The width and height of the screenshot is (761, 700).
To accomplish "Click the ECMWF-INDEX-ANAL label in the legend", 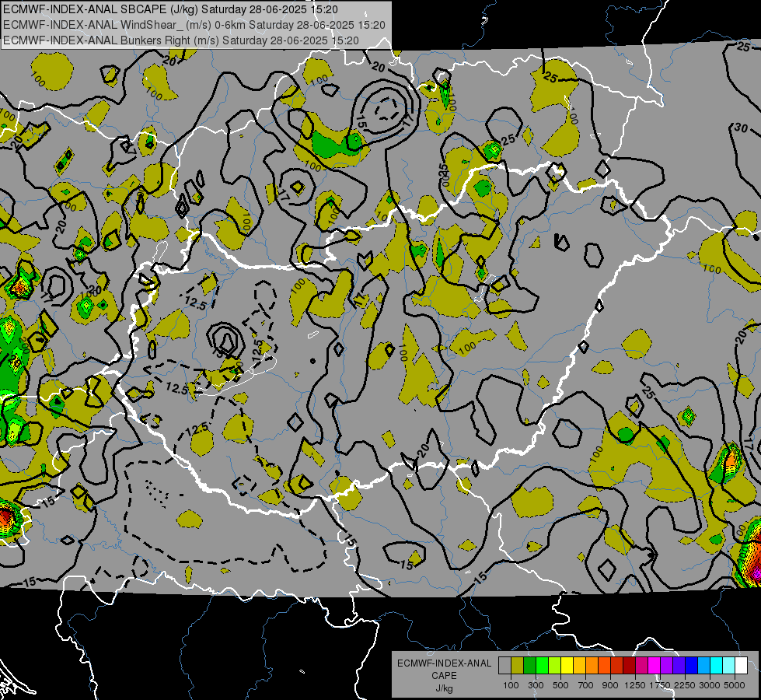I will tap(444, 663).
